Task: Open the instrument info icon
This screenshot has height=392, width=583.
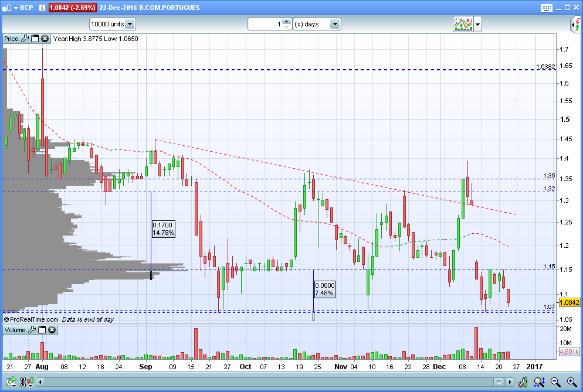Action: click(42, 8)
